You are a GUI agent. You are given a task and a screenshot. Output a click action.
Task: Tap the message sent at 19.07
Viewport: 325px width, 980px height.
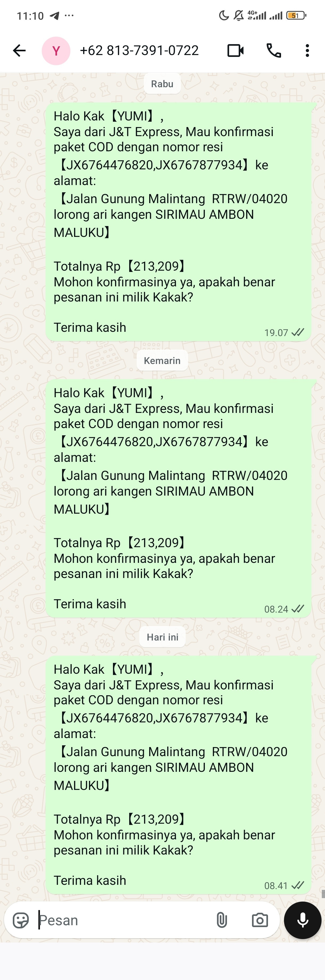179,222
